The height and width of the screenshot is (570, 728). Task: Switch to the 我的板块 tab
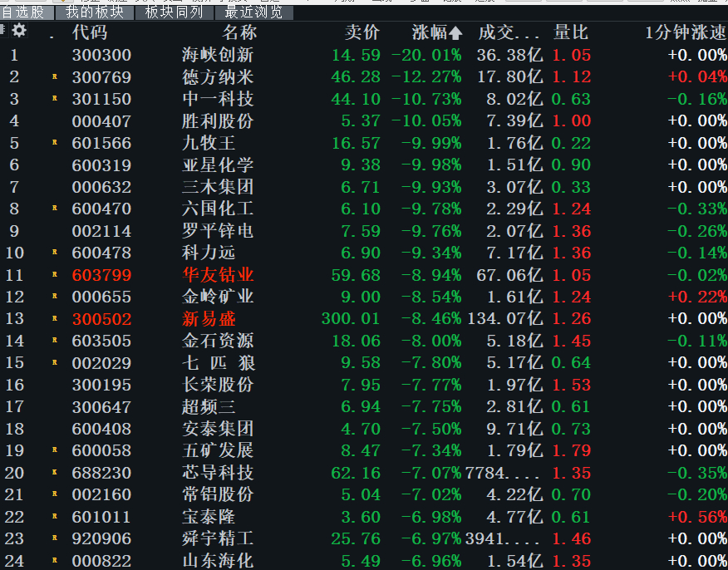95,12
